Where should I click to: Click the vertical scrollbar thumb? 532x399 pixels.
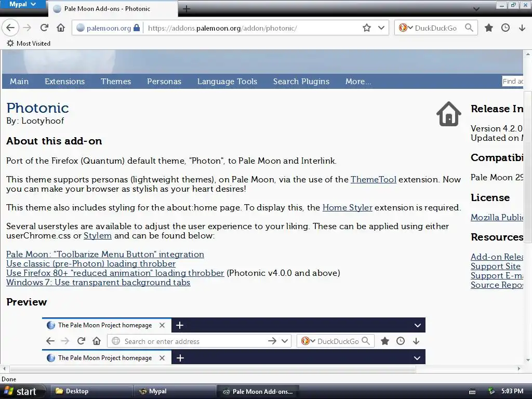(528, 167)
